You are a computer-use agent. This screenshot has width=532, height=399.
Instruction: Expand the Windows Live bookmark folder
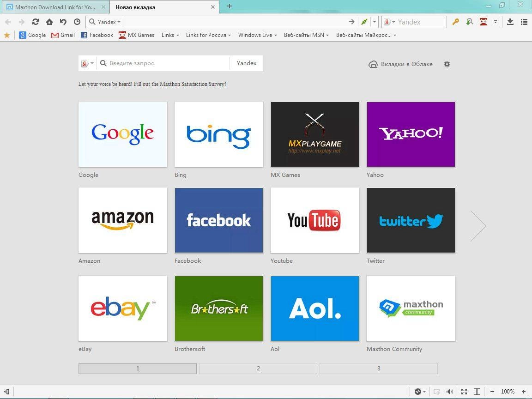[258, 35]
